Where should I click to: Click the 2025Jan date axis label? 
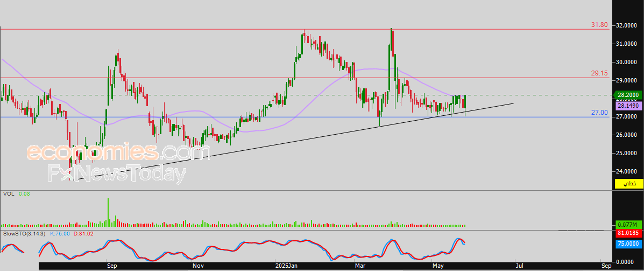[286, 266]
